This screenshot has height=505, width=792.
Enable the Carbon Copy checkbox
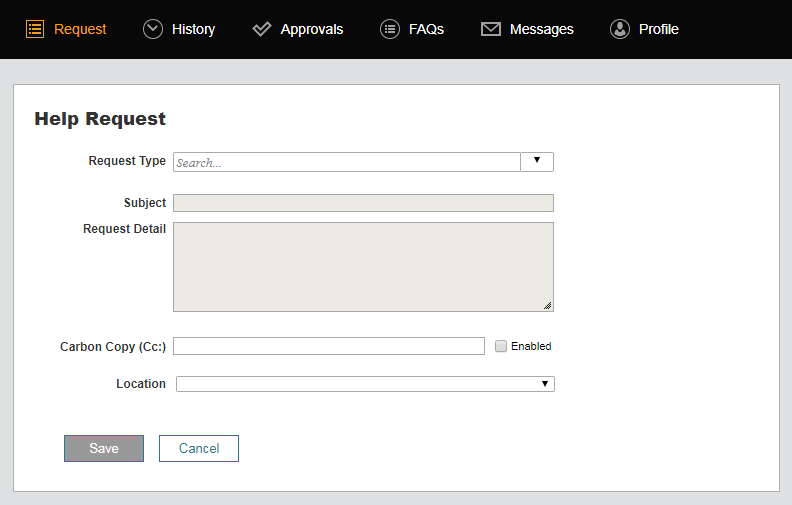tap(501, 346)
